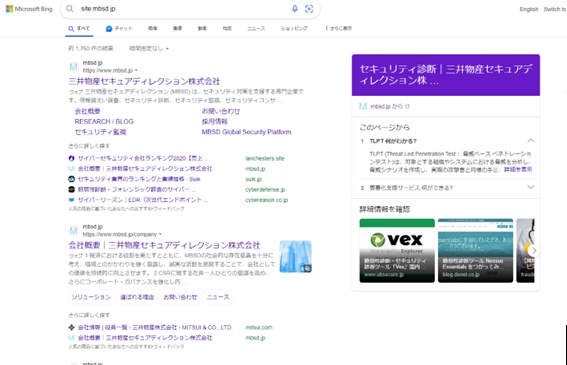Advance the related cards carousel arrow
Screen dimensions: 567x365
534,250
